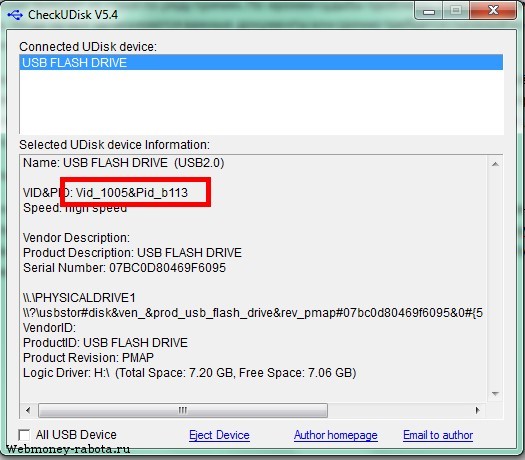Click the All USB Device label
525x460 pixels.
pyautogui.click(x=76, y=435)
